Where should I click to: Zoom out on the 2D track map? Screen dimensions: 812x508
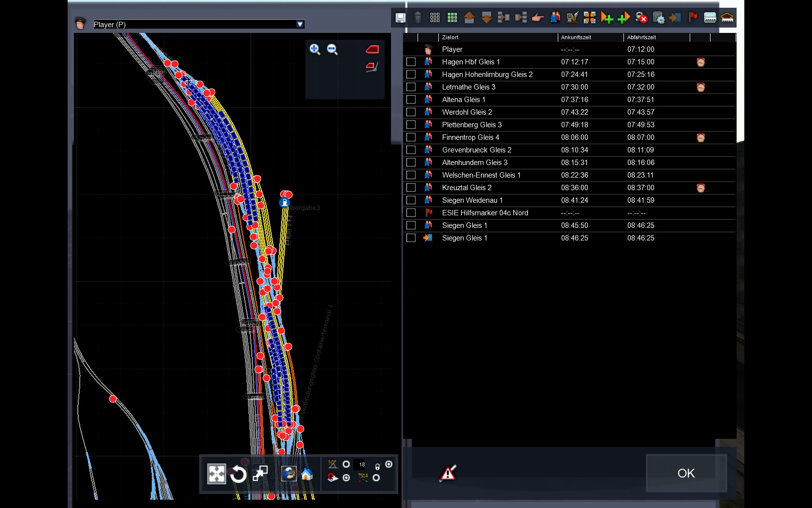[332, 49]
